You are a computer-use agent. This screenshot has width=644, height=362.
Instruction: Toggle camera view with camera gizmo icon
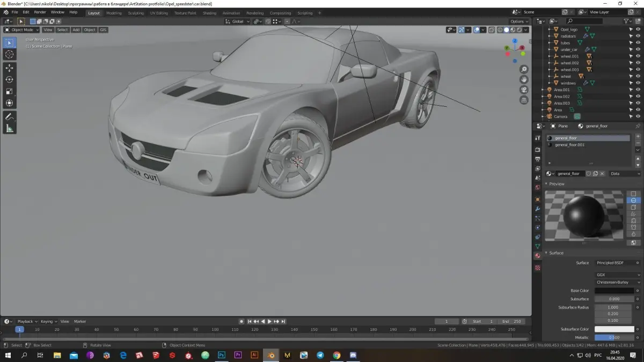(x=524, y=90)
